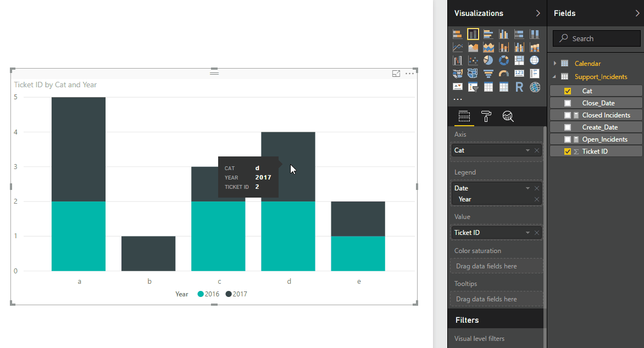Select the stacked bar chart visual
Image resolution: width=644 pixels, height=348 pixels.
pyautogui.click(x=458, y=34)
